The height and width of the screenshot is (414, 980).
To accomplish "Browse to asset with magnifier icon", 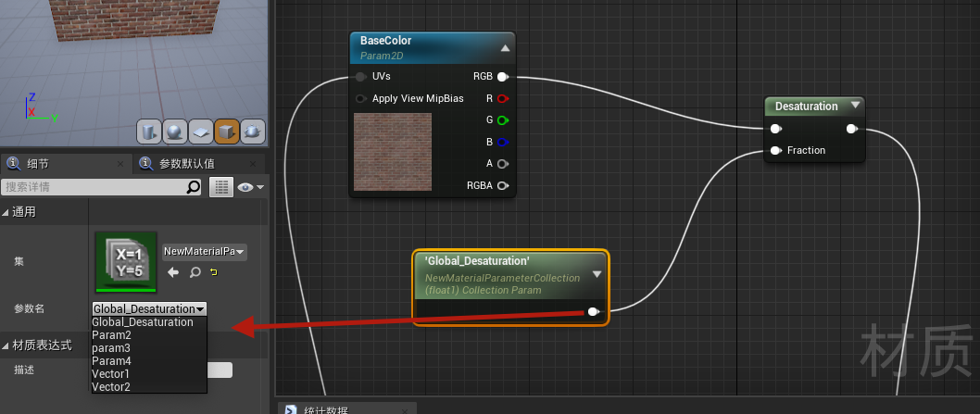I will [x=195, y=272].
